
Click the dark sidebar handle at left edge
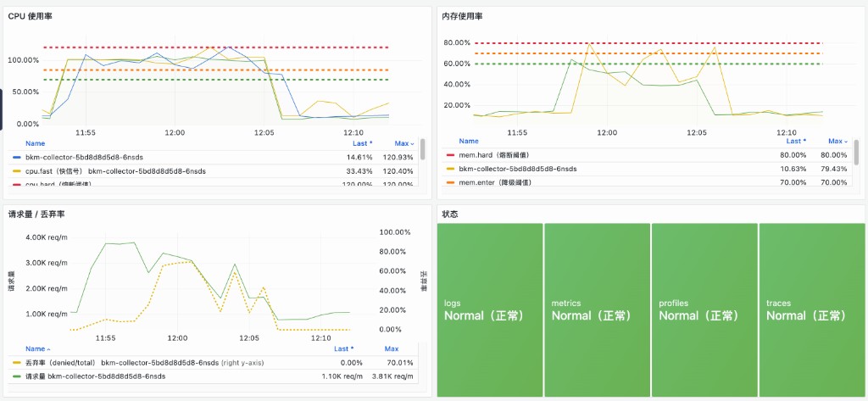coord(1,109)
